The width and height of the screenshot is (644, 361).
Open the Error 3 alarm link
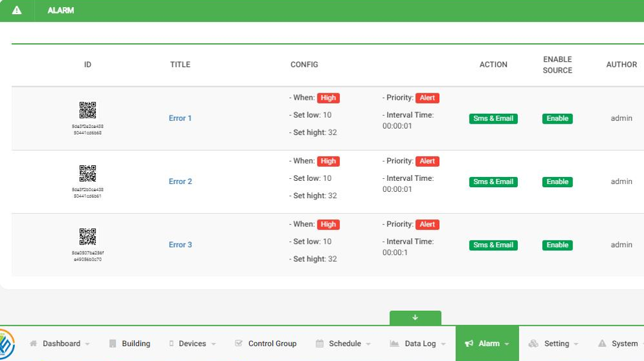coord(180,245)
